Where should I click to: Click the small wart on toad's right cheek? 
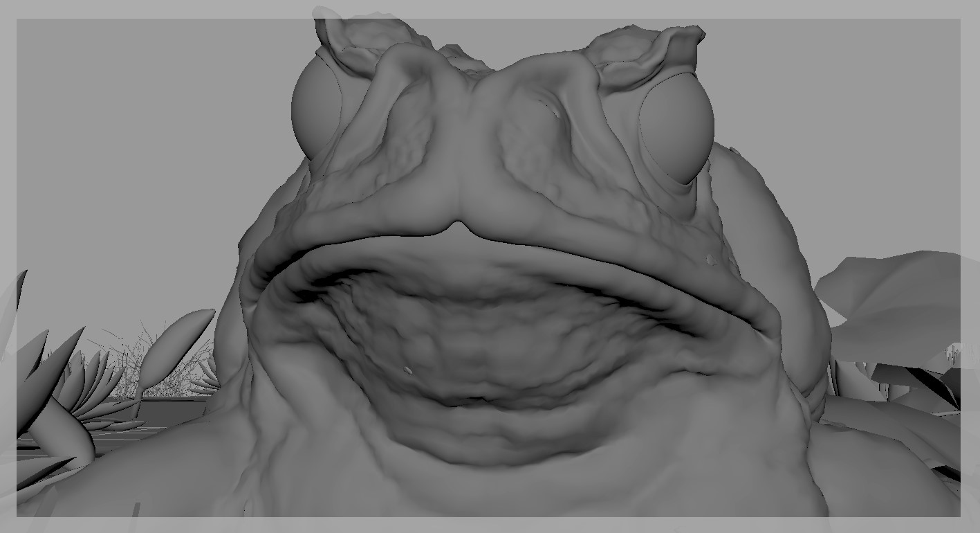(x=711, y=260)
